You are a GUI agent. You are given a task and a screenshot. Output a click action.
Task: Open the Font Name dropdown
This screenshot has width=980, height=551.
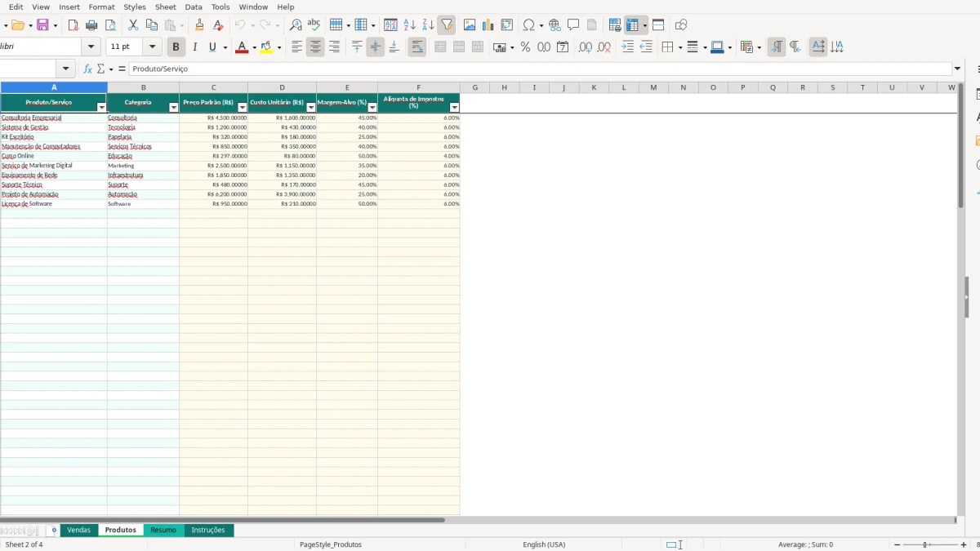pos(91,47)
